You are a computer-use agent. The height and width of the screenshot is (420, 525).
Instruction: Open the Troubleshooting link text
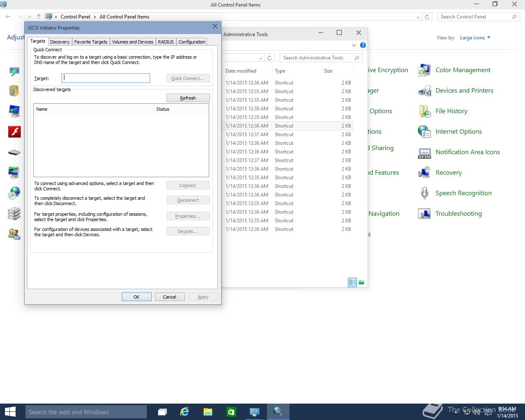(459, 214)
